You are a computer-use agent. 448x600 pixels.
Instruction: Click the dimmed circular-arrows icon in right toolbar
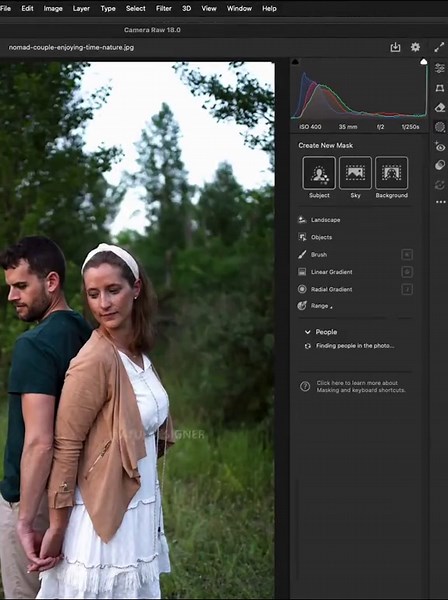(x=440, y=185)
